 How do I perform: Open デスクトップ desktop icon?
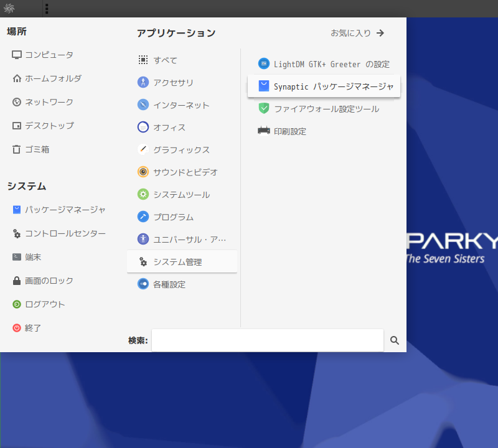(x=17, y=126)
